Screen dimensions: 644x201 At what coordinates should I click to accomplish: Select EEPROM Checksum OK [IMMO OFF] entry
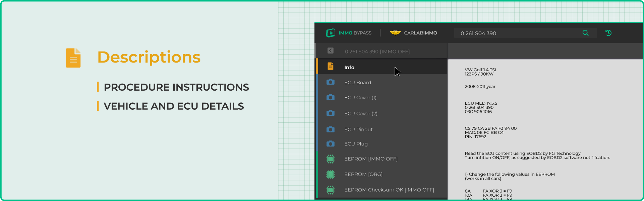tap(389, 190)
